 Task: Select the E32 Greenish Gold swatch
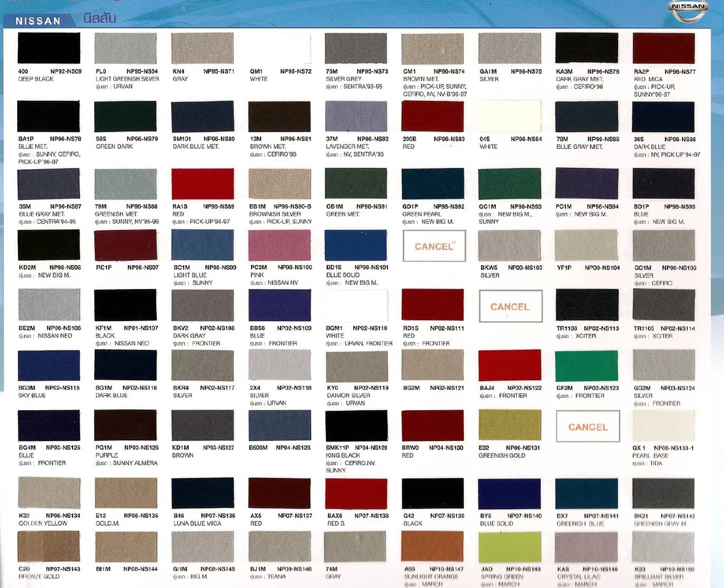pyautogui.click(x=510, y=425)
